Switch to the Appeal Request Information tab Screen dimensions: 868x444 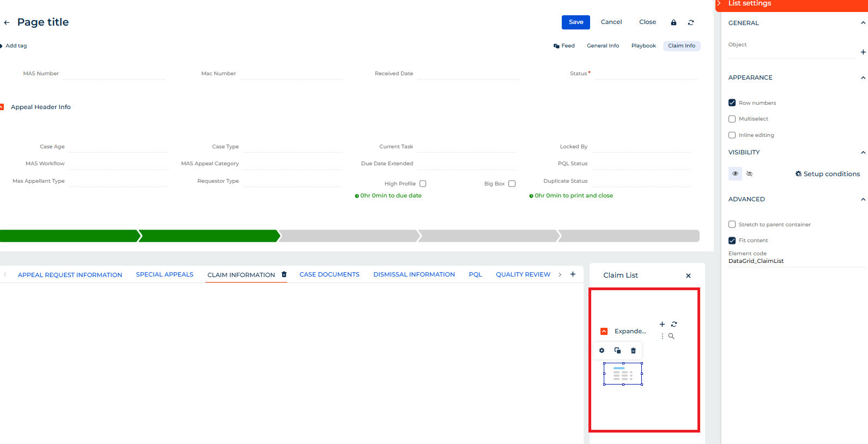point(70,275)
